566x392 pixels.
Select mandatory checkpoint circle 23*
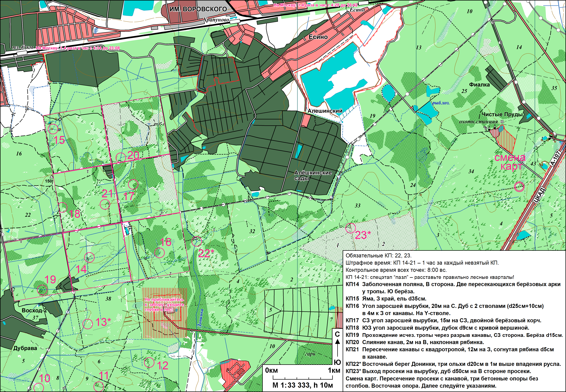point(350,228)
